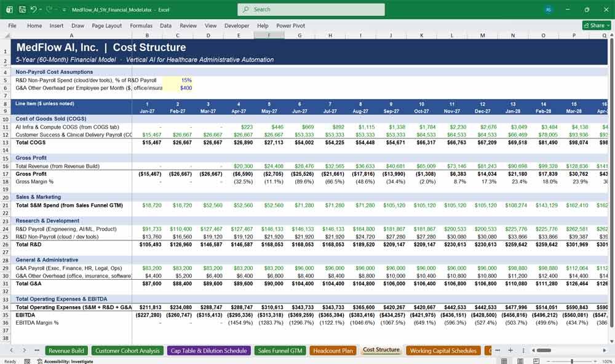Switch to Page Layout view icon
615x364 pixels.
[520, 361]
